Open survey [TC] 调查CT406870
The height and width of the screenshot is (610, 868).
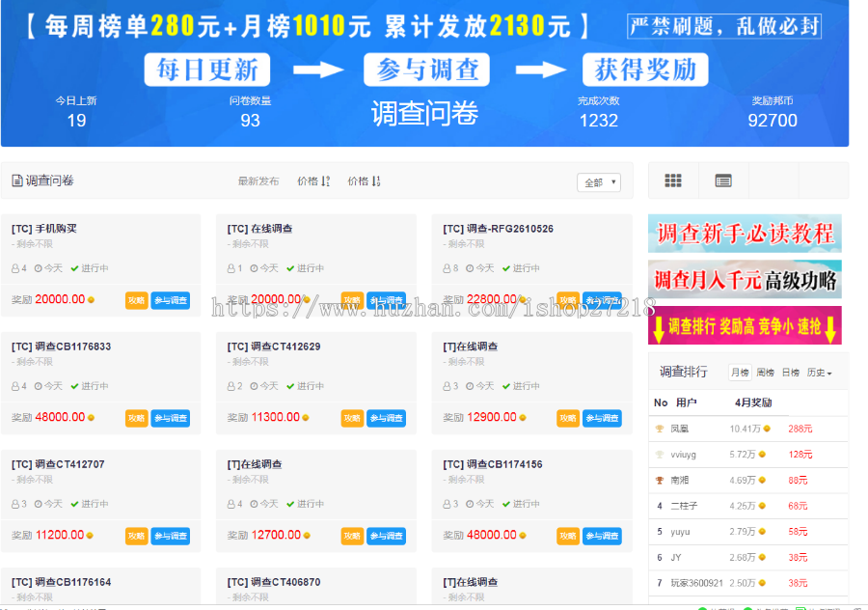[x=274, y=582]
